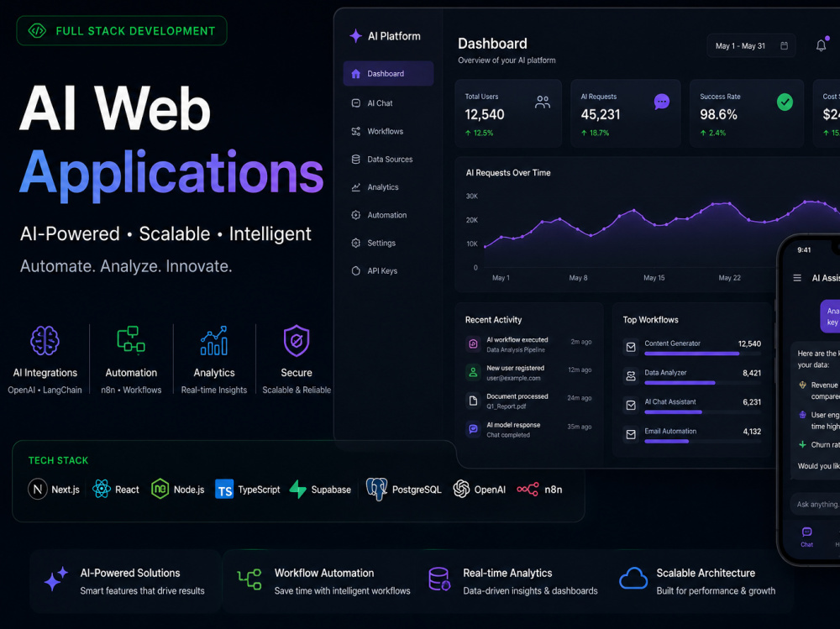Click the Scalable Architecture cloud icon
The height and width of the screenshot is (629, 840).
[x=633, y=579]
